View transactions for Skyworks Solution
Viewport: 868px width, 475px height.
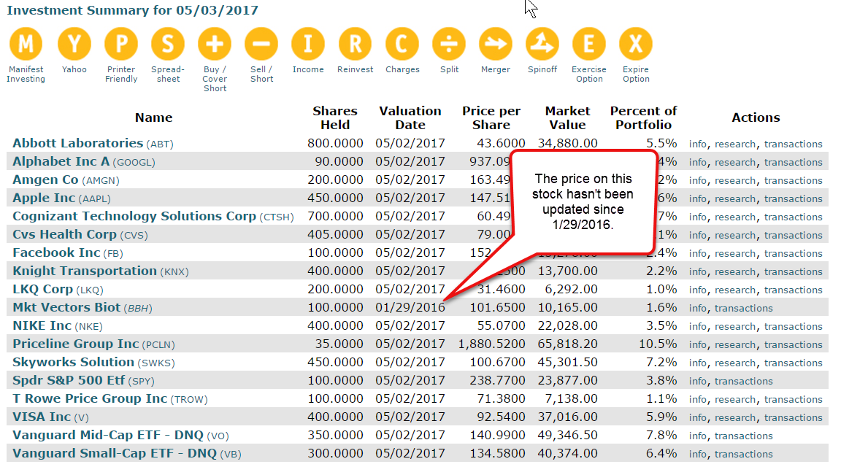click(794, 363)
